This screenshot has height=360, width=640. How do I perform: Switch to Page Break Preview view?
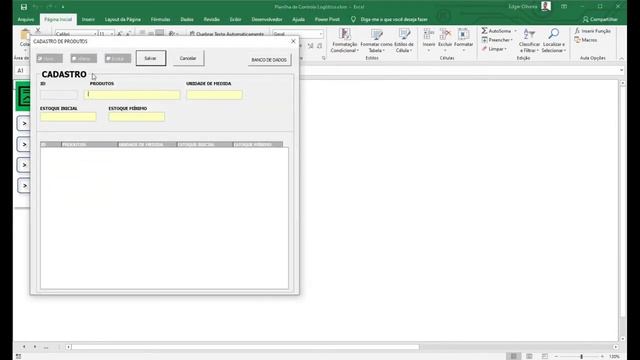(545, 356)
